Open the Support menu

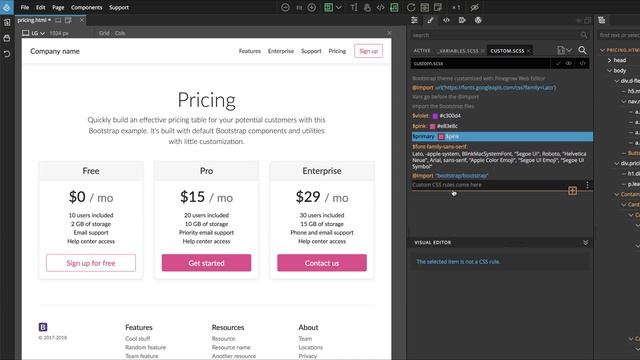(x=119, y=7)
